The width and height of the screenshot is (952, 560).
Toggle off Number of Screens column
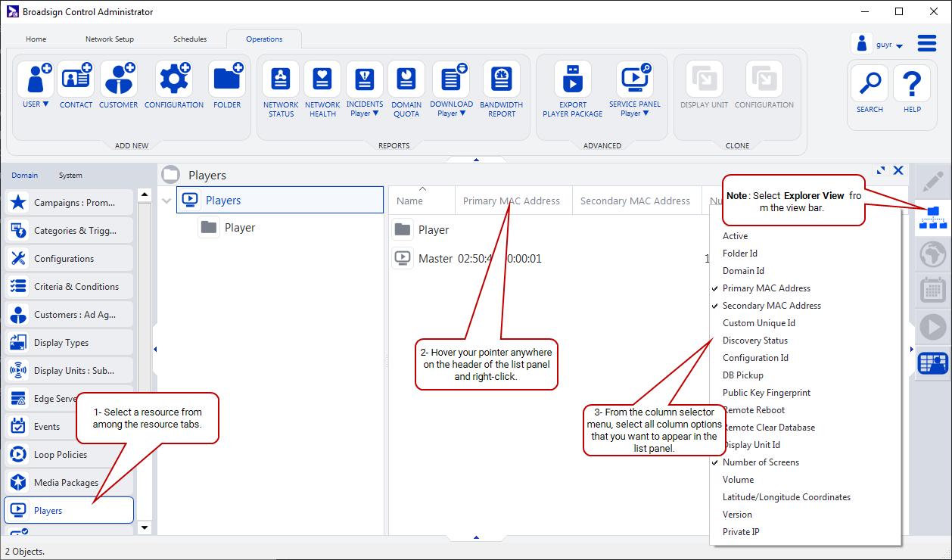[761, 462]
